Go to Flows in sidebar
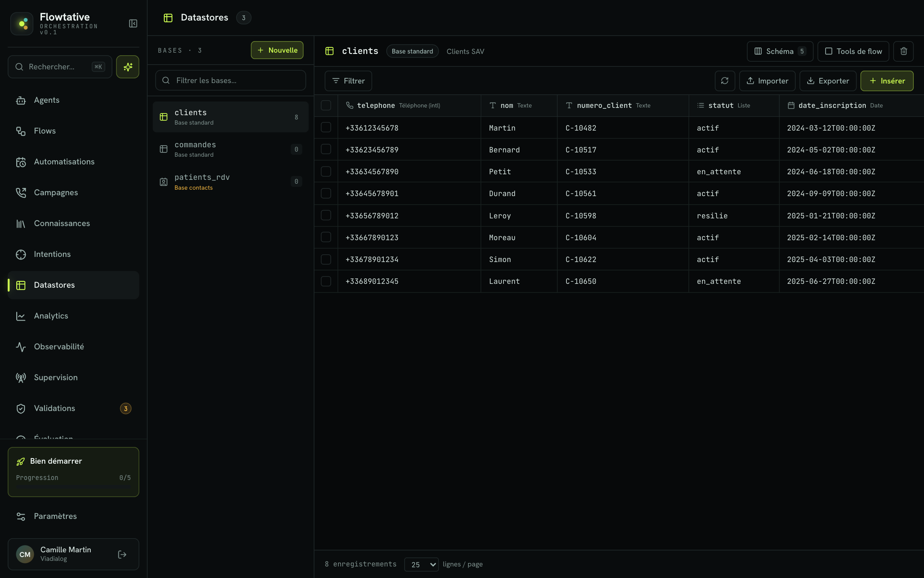 click(x=73, y=131)
